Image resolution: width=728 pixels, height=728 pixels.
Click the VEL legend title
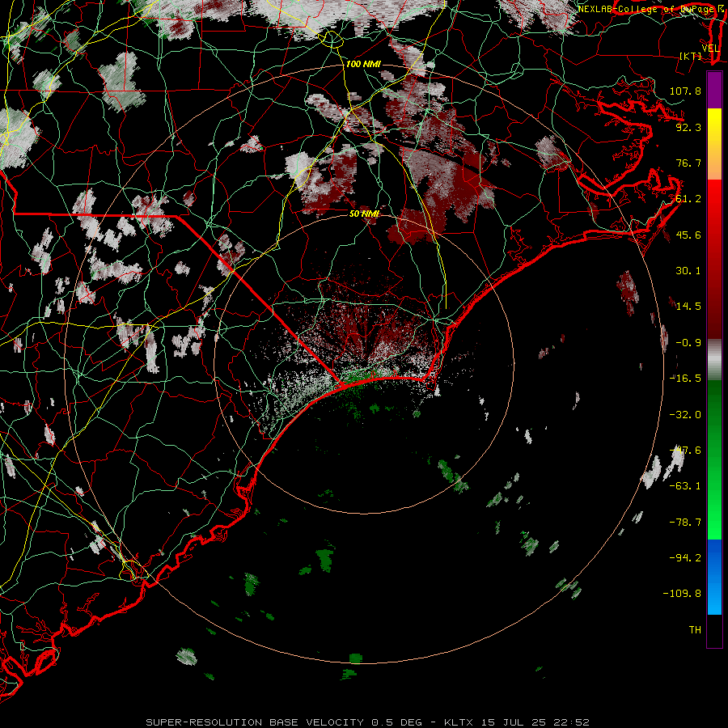pos(710,49)
